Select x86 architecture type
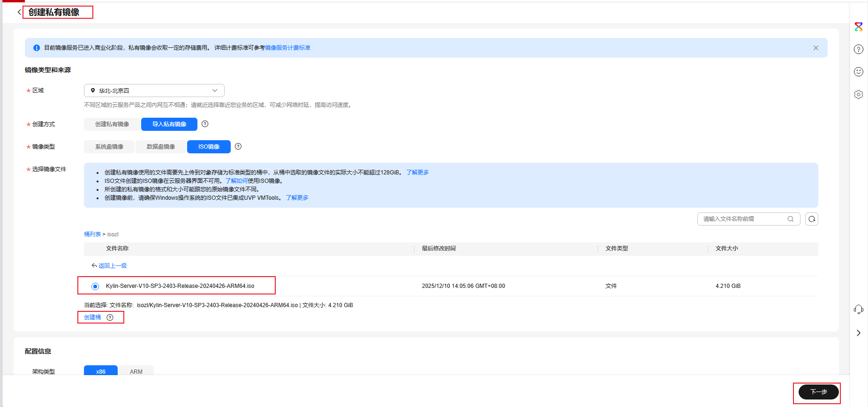 pyautogui.click(x=101, y=371)
